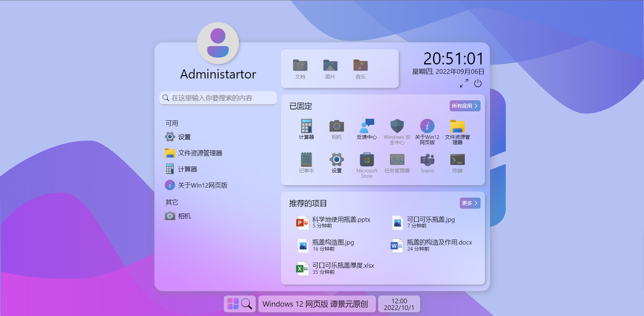The width and height of the screenshot is (644, 316).
Task: Open 可口可乐瓶盖厚度.xlsx recommended file
Action: pos(336,268)
